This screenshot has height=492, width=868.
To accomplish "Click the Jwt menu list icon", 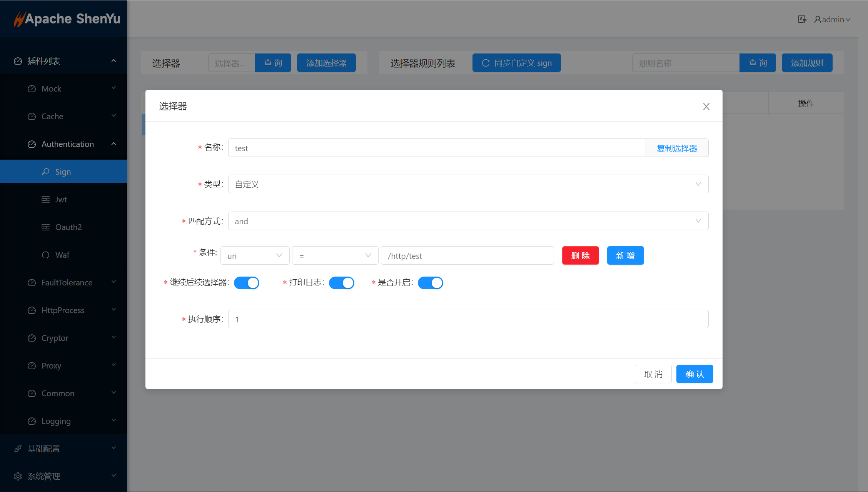I will [46, 199].
